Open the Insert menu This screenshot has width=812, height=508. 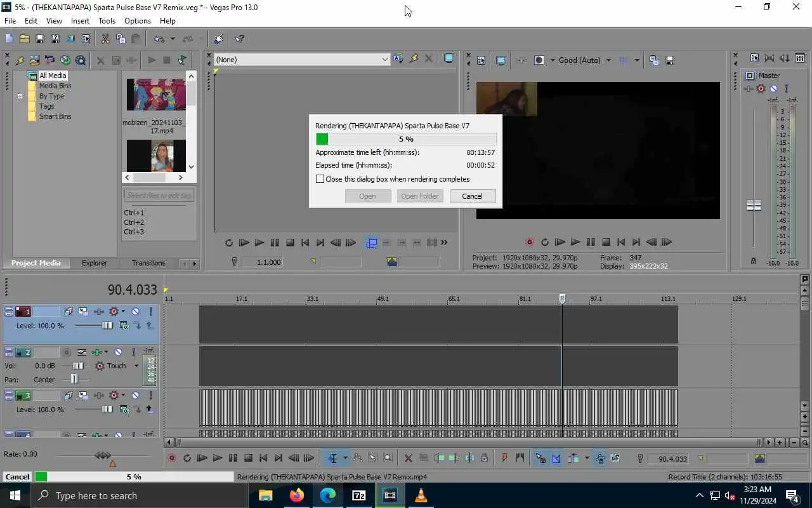(x=80, y=21)
